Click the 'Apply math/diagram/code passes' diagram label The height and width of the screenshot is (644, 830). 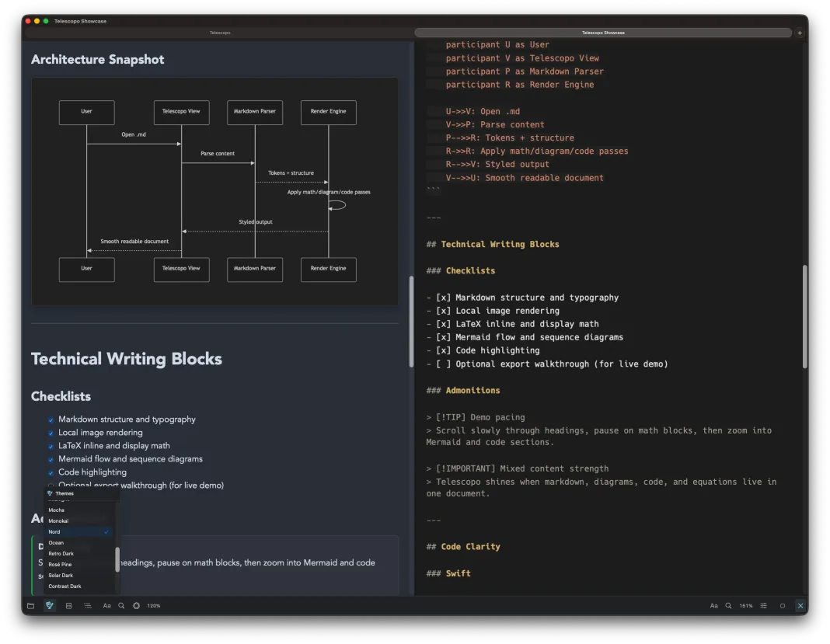coord(329,192)
